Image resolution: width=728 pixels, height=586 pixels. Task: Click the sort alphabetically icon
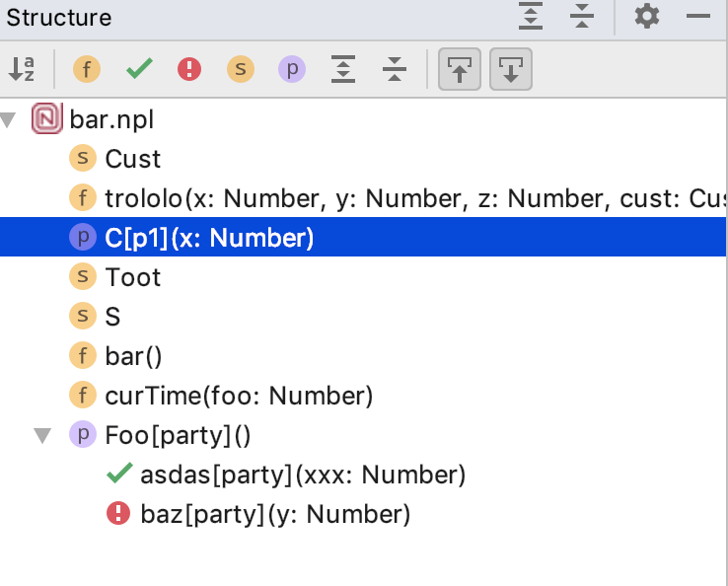tap(21, 69)
